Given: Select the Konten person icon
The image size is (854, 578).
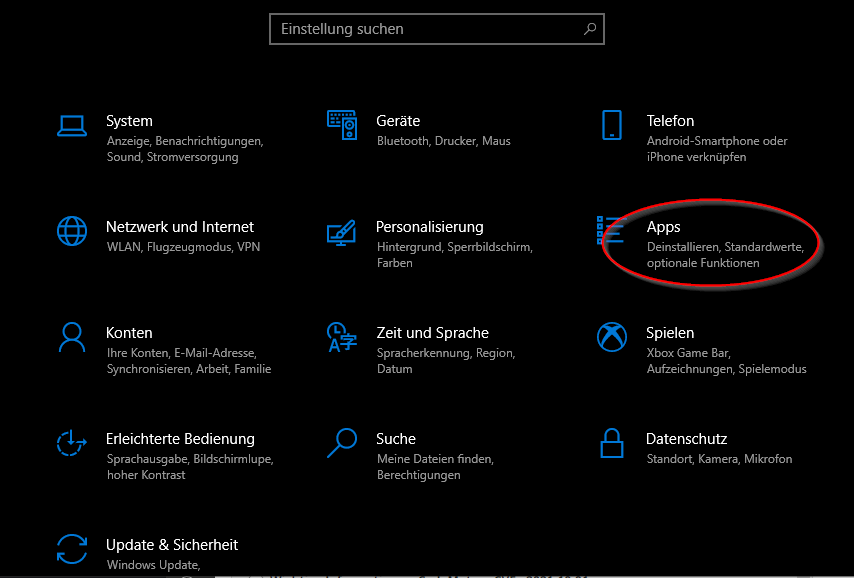Looking at the screenshot, I should pos(72,337).
